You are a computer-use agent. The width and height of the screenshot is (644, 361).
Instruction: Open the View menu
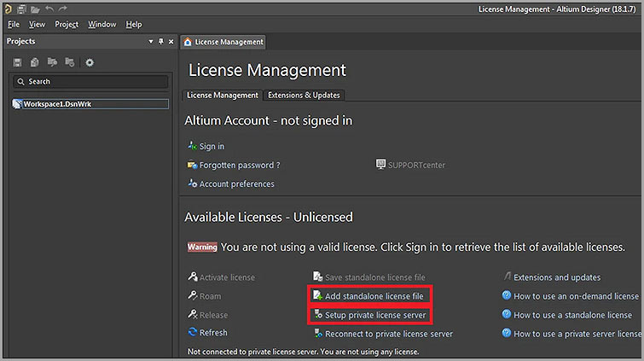point(37,25)
